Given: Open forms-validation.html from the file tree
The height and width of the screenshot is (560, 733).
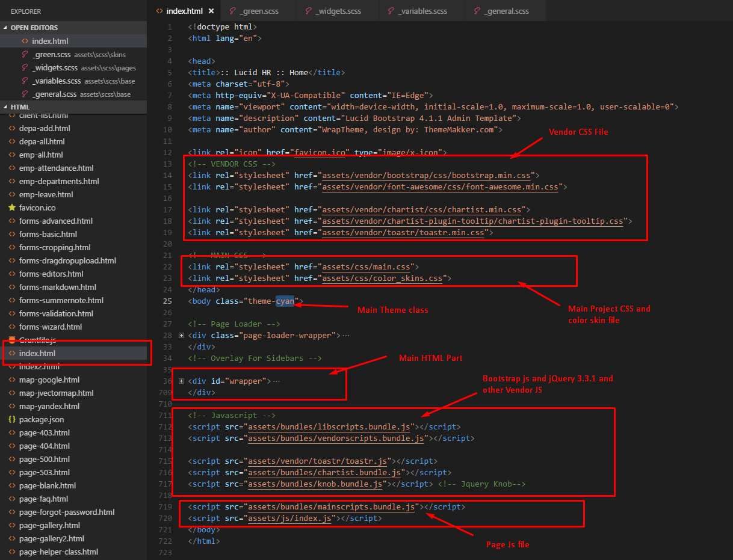Looking at the screenshot, I should coord(56,313).
